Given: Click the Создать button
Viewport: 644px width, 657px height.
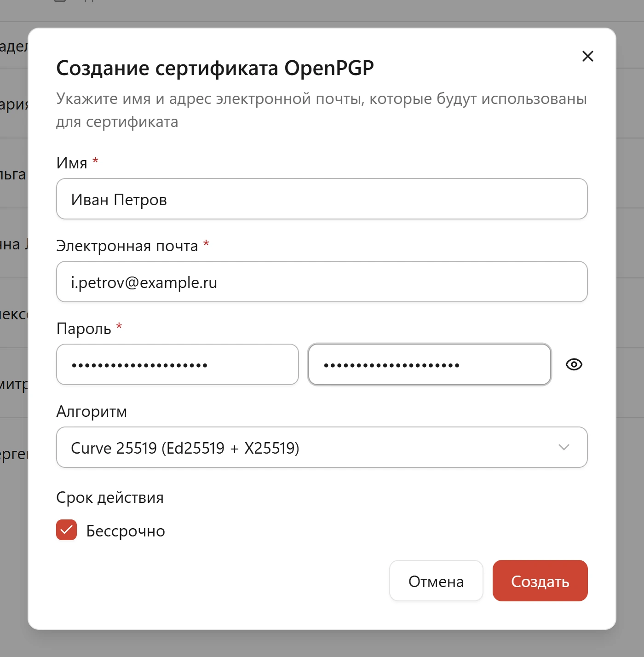Looking at the screenshot, I should click(x=540, y=581).
